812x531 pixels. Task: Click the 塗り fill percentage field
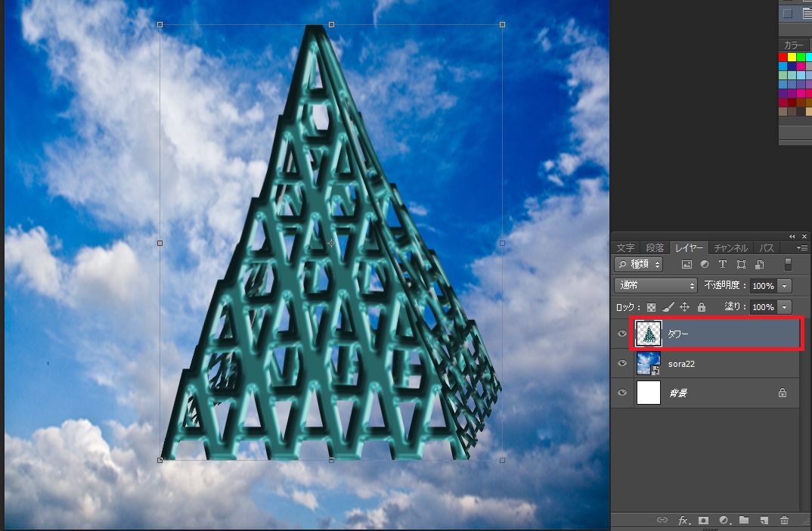(x=762, y=307)
